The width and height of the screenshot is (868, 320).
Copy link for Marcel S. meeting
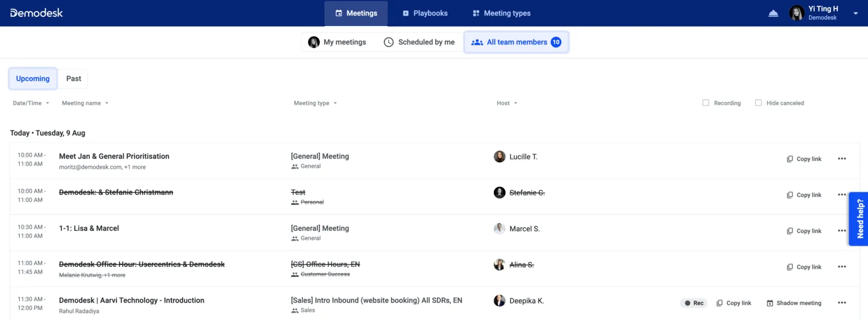point(804,231)
